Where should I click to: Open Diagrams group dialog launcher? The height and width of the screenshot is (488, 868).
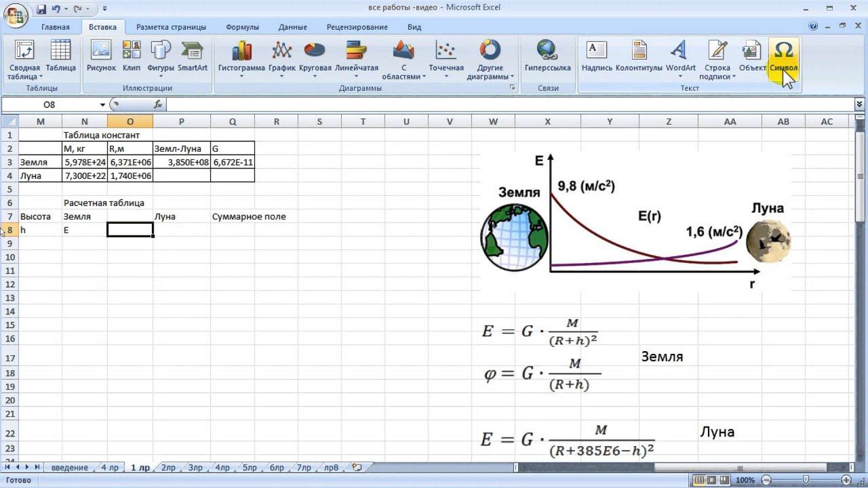513,88
